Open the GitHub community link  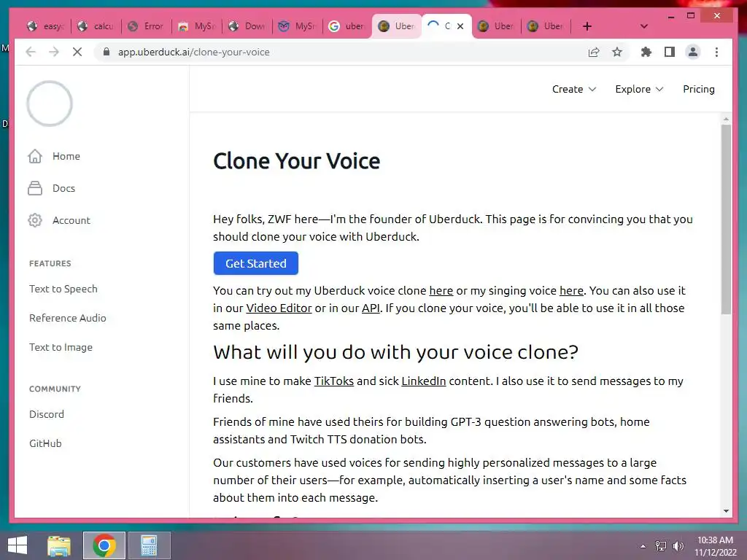pyautogui.click(x=45, y=443)
